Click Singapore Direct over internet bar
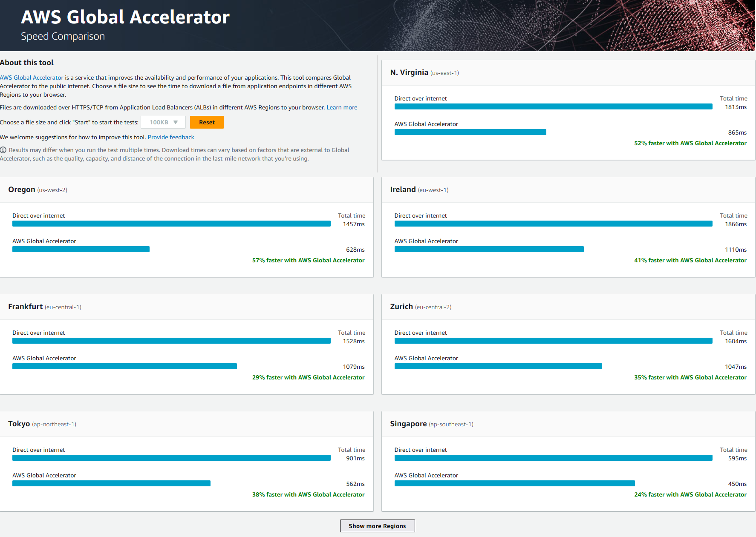Viewport: 756px width, 537px height. (x=554, y=458)
